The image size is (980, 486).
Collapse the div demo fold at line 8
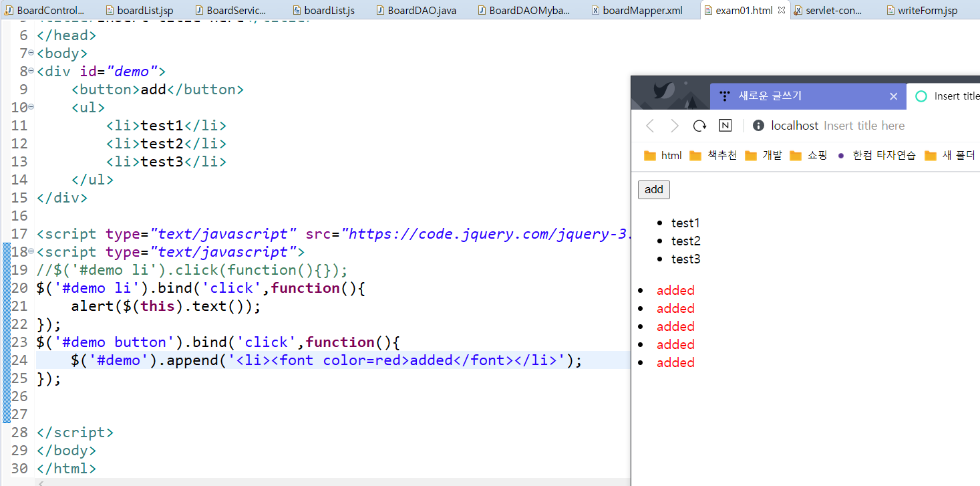pos(31,71)
